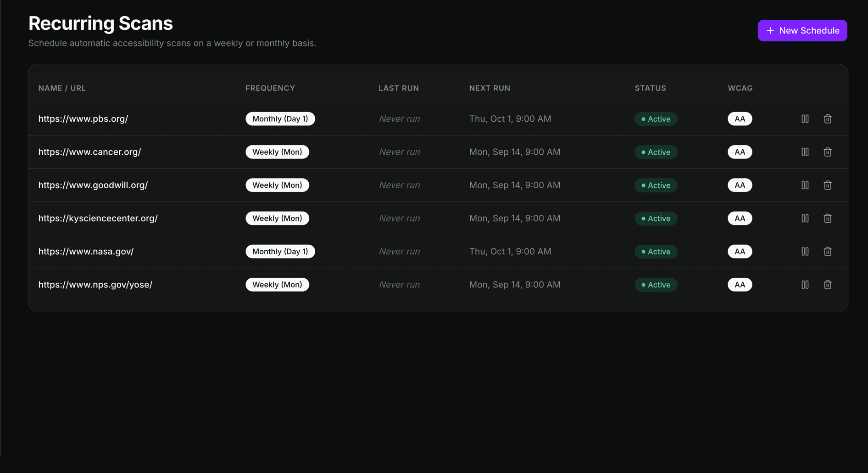Click the FREQUENCY column header
Image resolution: width=868 pixels, height=473 pixels.
pos(270,88)
